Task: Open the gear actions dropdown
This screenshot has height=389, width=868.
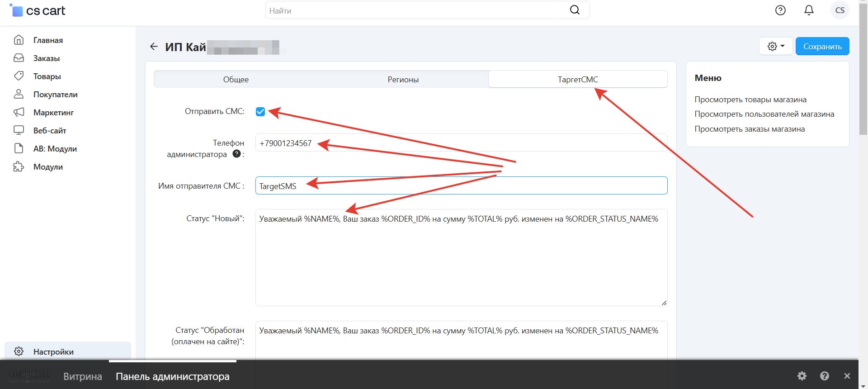Action: pyautogui.click(x=776, y=46)
